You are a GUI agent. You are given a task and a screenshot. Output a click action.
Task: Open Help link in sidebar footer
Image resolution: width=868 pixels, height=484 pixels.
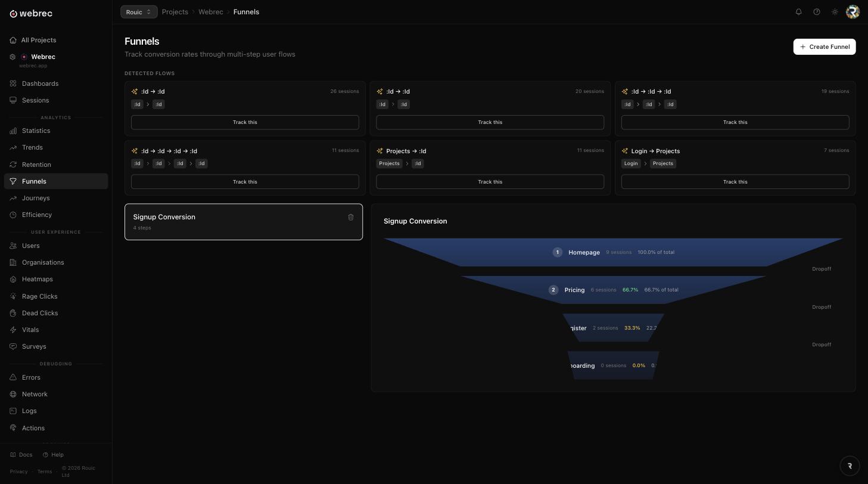point(53,455)
